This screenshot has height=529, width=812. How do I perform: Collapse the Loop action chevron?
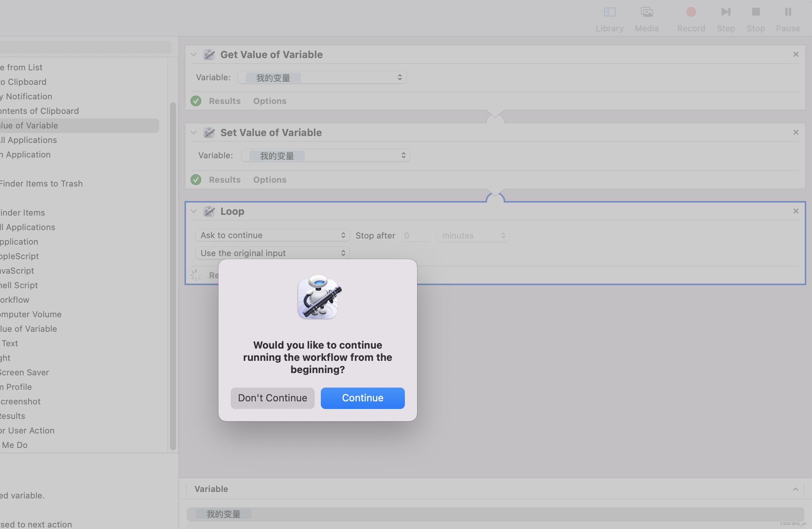(194, 211)
